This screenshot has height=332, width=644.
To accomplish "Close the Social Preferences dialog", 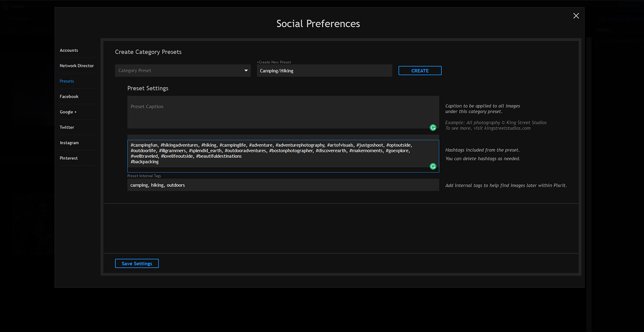I will coord(576,16).
